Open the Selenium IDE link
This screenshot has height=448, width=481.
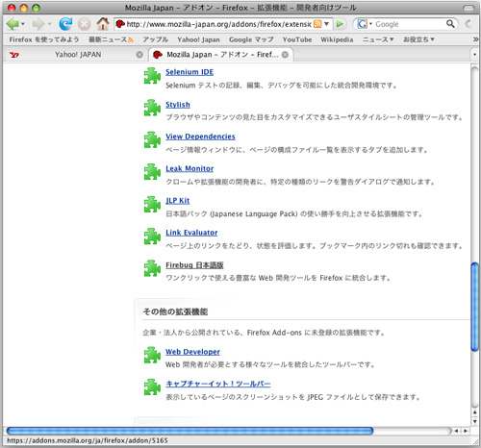point(190,72)
